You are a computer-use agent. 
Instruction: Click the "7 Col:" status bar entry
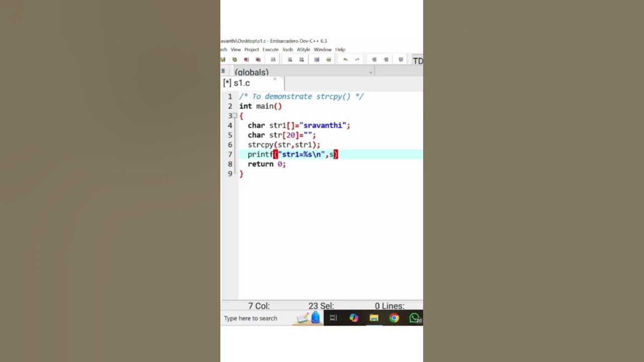click(x=259, y=306)
